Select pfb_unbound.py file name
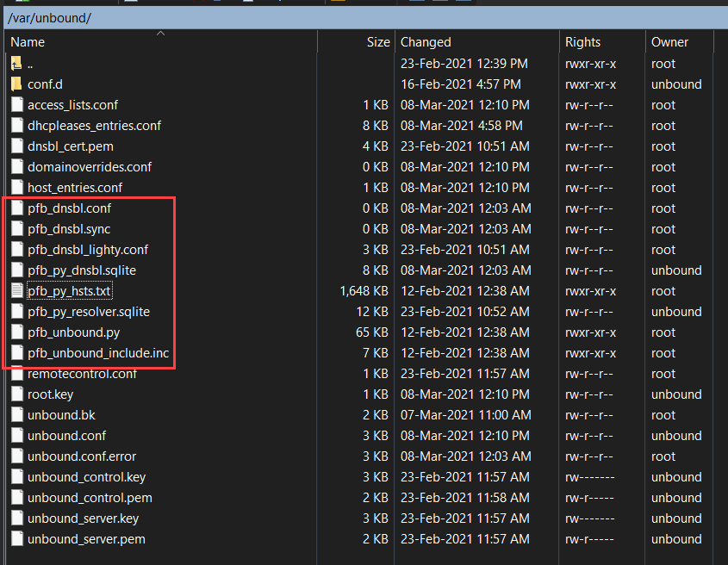Viewport: 728px width, 565px height. coord(74,332)
